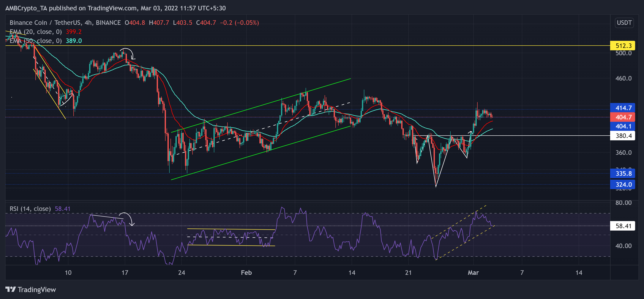Click the 360.0 price axis tick
This screenshot has height=299, width=644.
pos(623,152)
